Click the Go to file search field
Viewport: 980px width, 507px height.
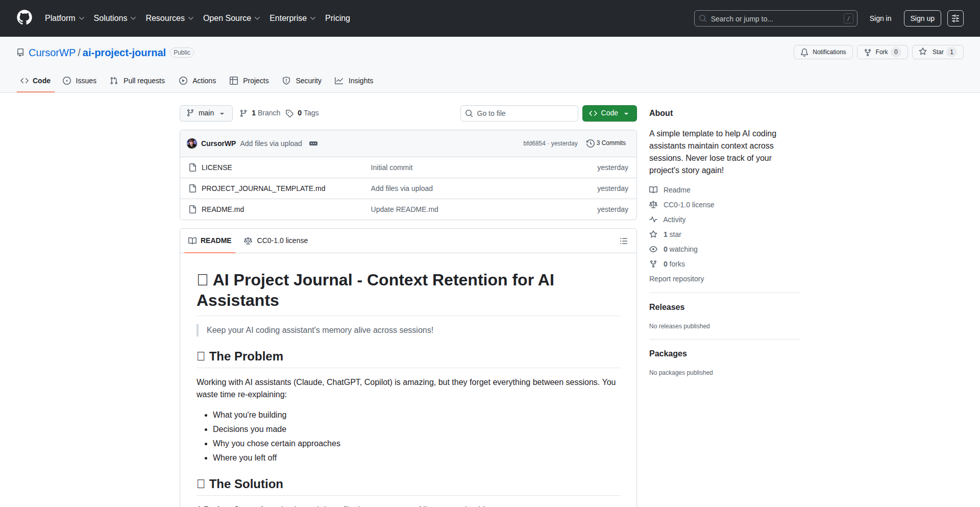pyautogui.click(x=519, y=113)
